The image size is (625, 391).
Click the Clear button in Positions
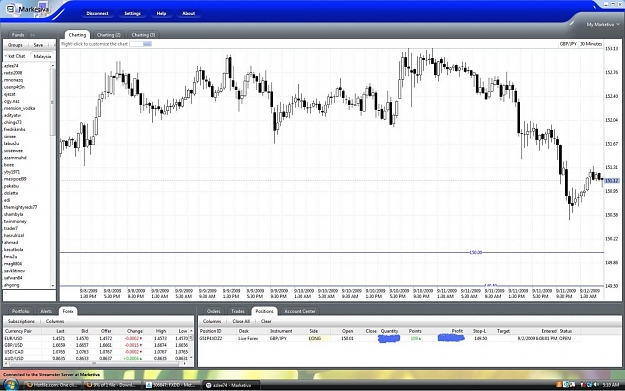(x=266, y=321)
